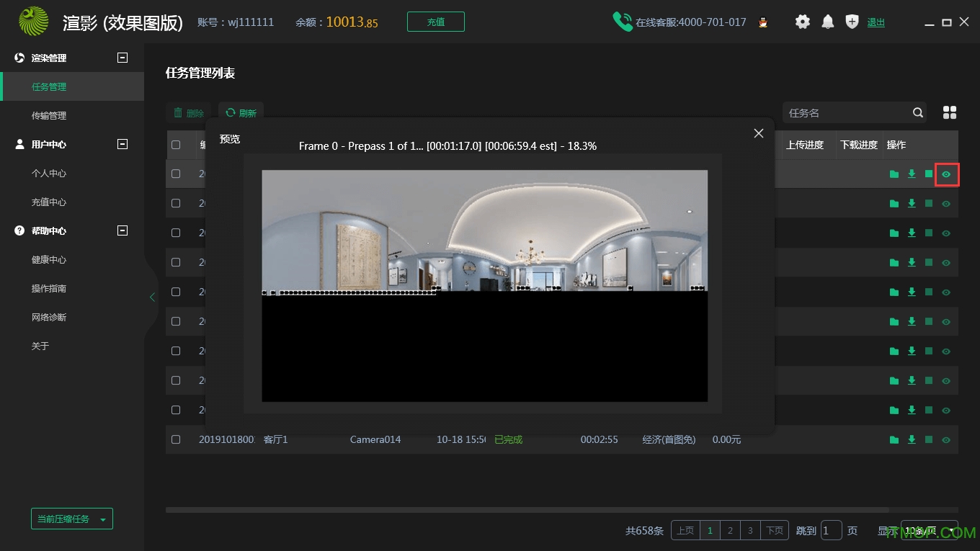Close the 预览 preview dialog
Image resolution: width=980 pixels, height=551 pixels.
coord(758,133)
